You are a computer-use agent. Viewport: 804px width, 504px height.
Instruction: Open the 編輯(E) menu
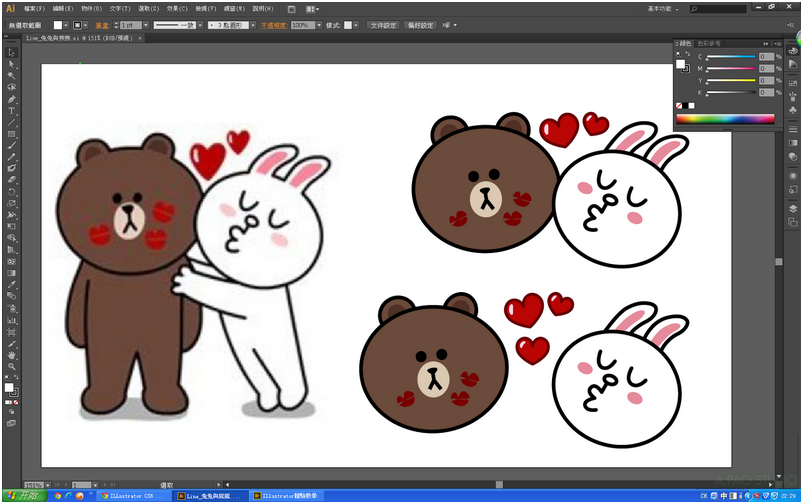[63, 9]
